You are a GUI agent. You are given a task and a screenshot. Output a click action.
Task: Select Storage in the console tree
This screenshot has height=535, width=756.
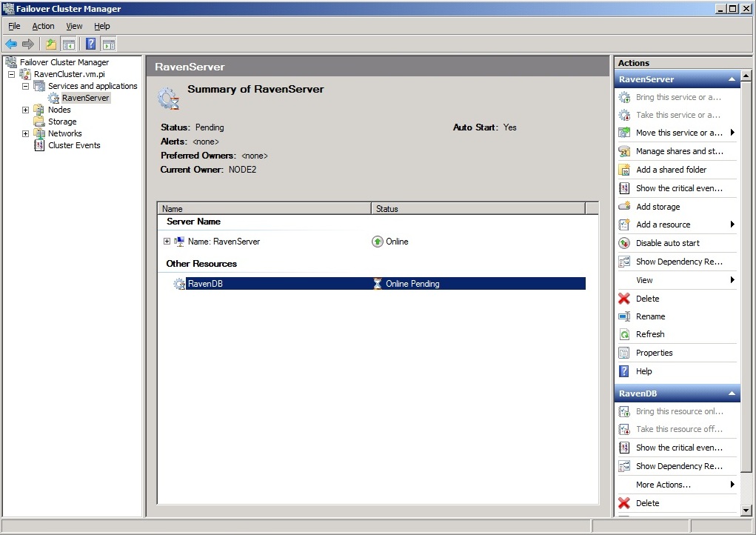62,122
